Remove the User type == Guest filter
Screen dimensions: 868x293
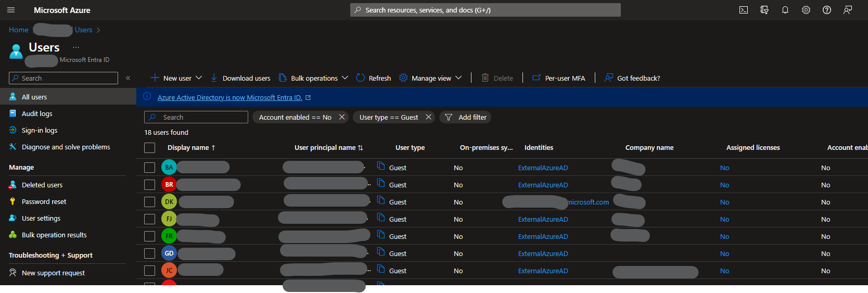tap(428, 117)
